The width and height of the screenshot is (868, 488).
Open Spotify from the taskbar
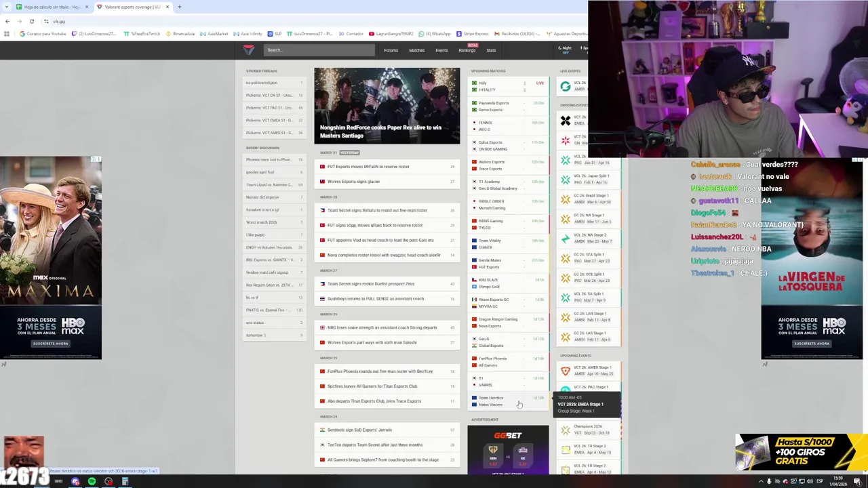coord(92,481)
